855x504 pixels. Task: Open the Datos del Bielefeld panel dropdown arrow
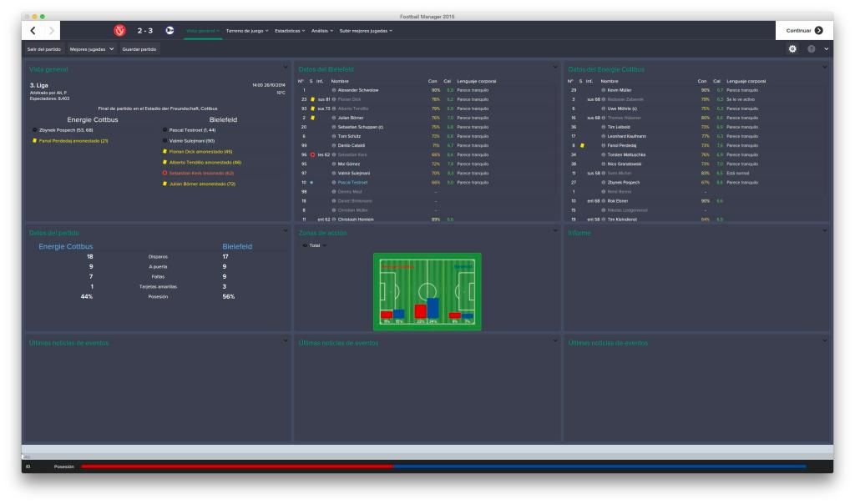coord(555,68)
